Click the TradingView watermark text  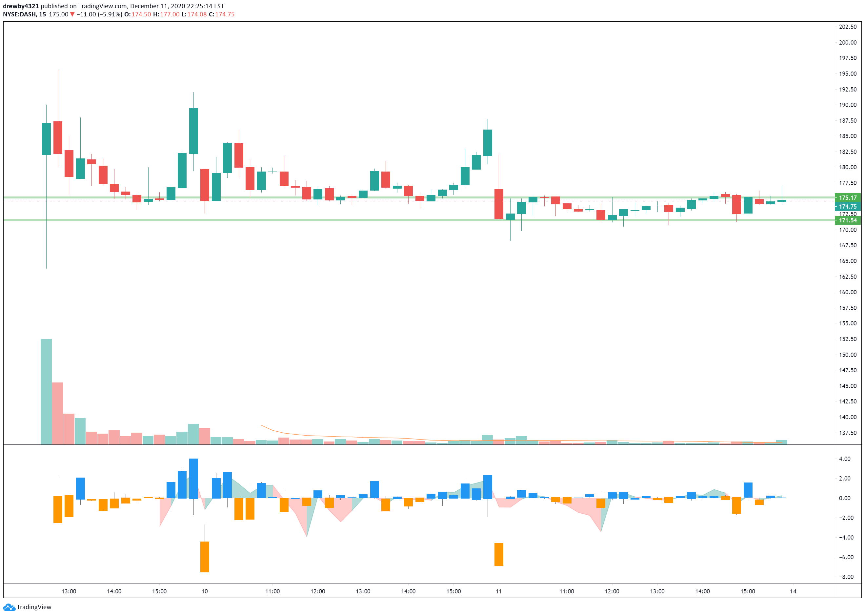(x=34, y=607)
